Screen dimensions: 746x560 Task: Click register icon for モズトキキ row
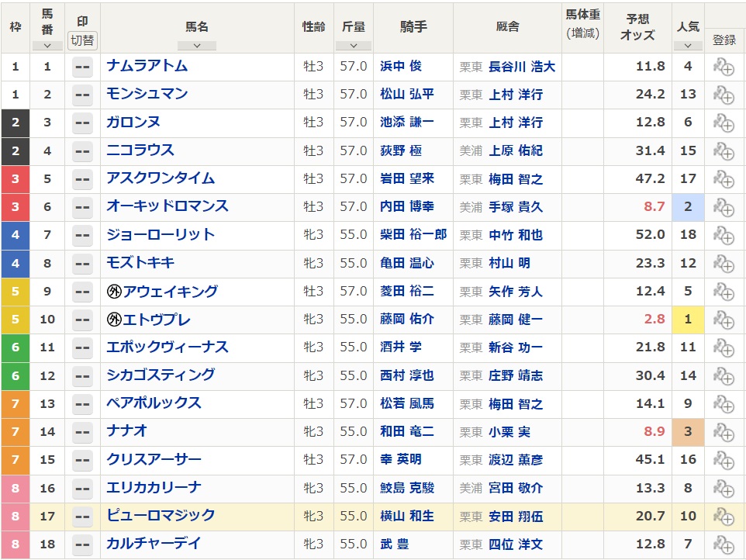click(724, 264)
